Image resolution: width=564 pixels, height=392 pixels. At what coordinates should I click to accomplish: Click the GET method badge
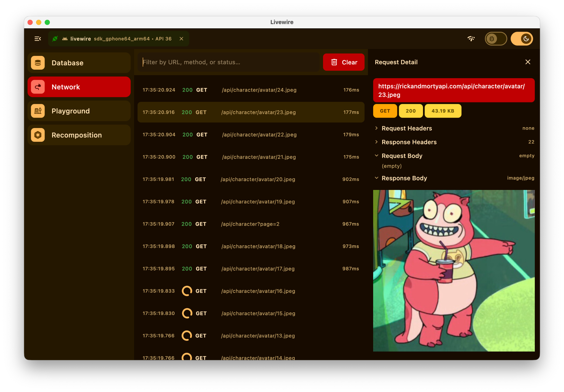pos(385,111)
